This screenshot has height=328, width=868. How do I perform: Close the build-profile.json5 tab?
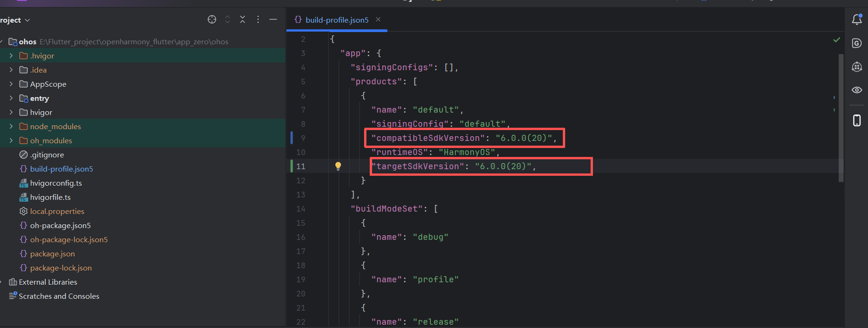point(378,19)
